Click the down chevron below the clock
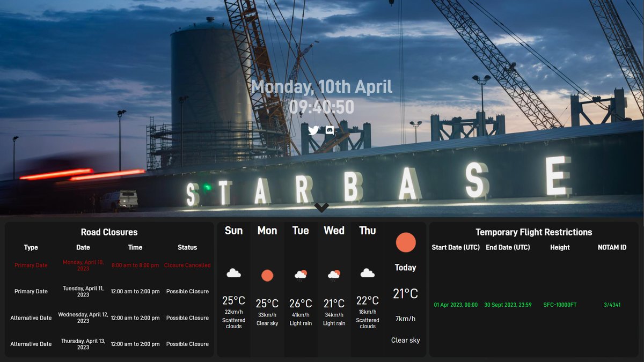 pos(321,207)
